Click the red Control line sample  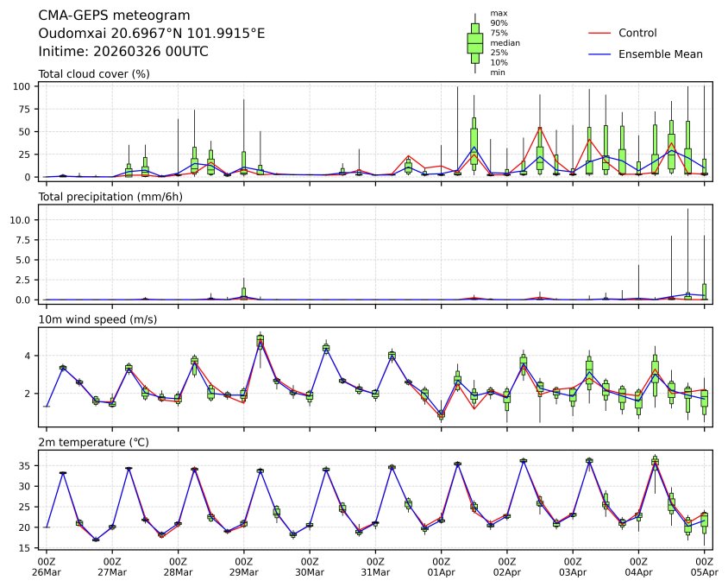coord(599,33)
